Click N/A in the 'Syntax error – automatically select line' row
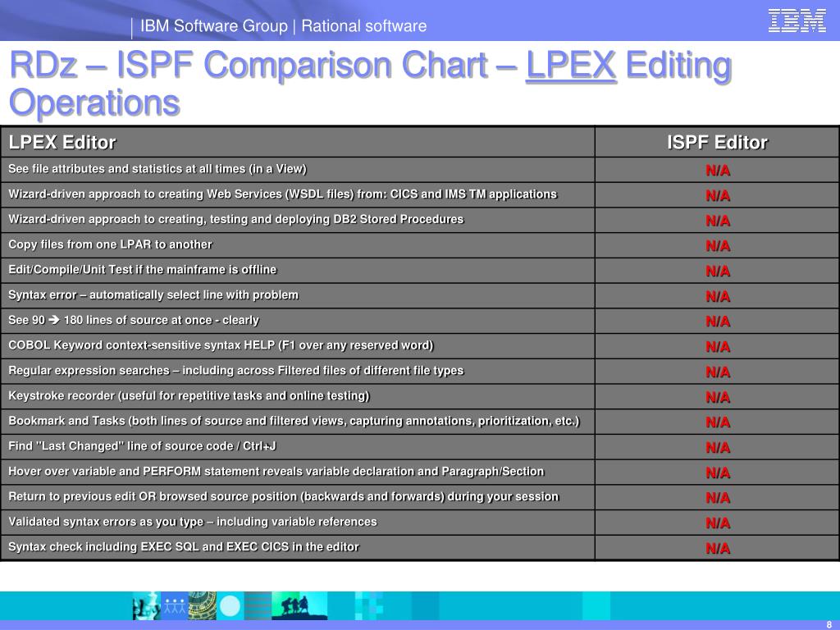This screenshot has width=840, height=630. point(717,296)
